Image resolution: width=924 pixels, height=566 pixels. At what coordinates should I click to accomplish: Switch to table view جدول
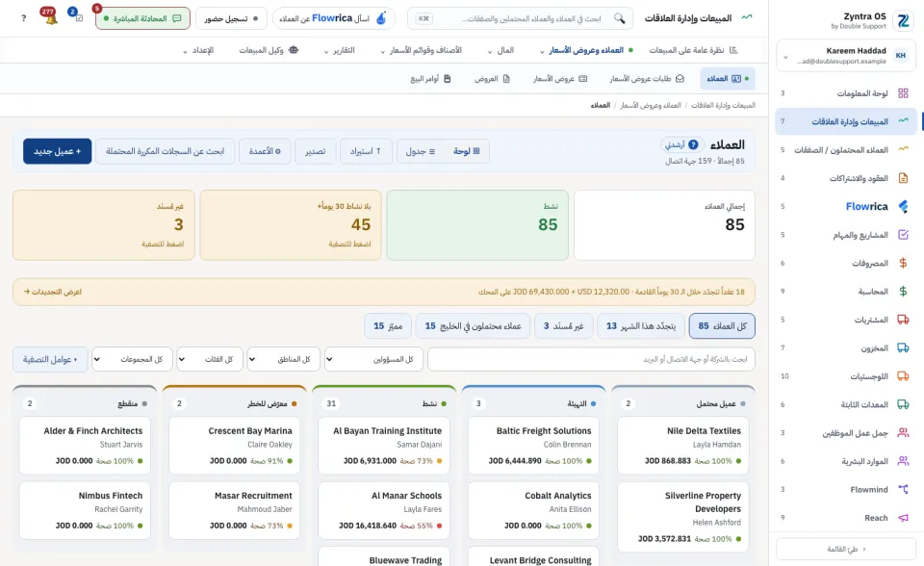click(x=421, y=151)
